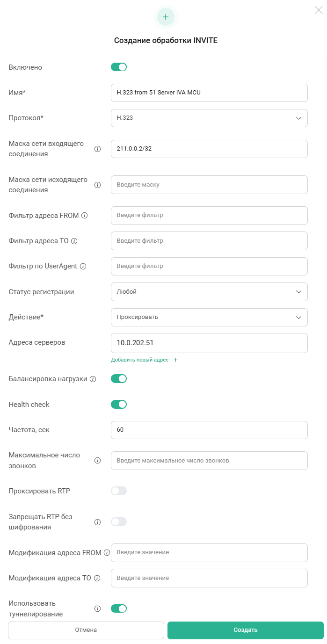The height and width of the screenshot is (644, 327).
Task: Enable Запрещать RTP без шифрования switch
Action: 119,521
